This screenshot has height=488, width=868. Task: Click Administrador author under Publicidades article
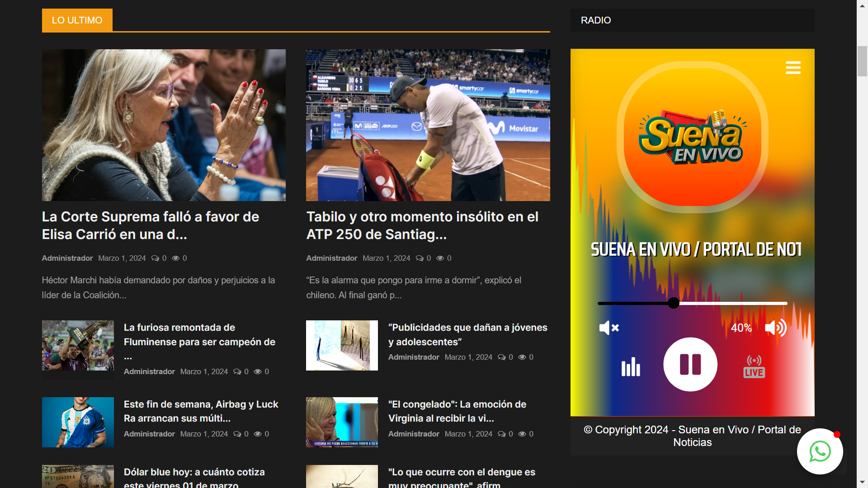pos(414,357)
